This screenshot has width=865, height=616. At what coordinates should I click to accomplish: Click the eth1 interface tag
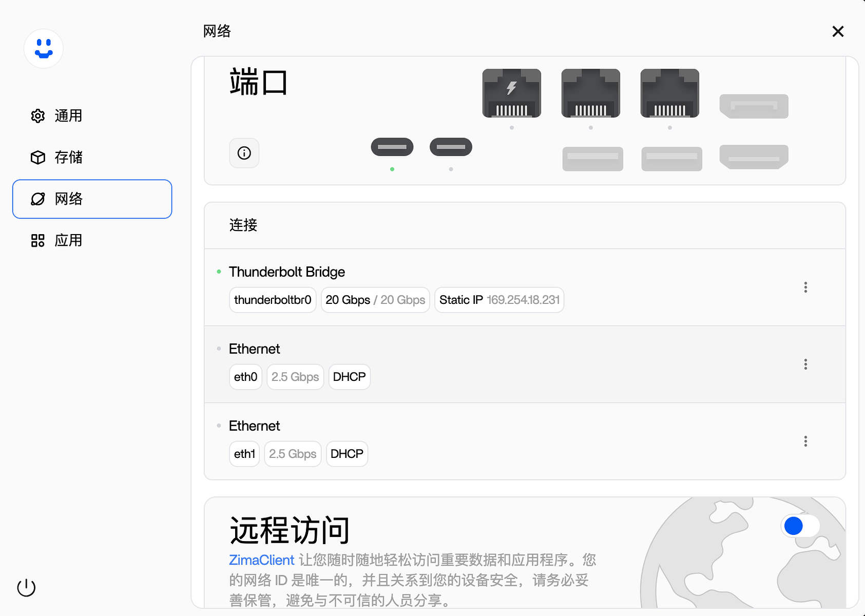(244, 454)
